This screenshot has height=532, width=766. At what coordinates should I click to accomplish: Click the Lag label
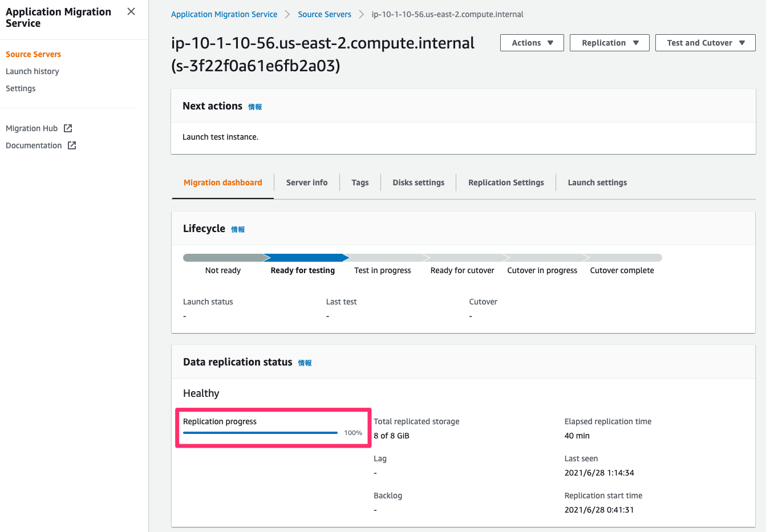click(380, 458)
